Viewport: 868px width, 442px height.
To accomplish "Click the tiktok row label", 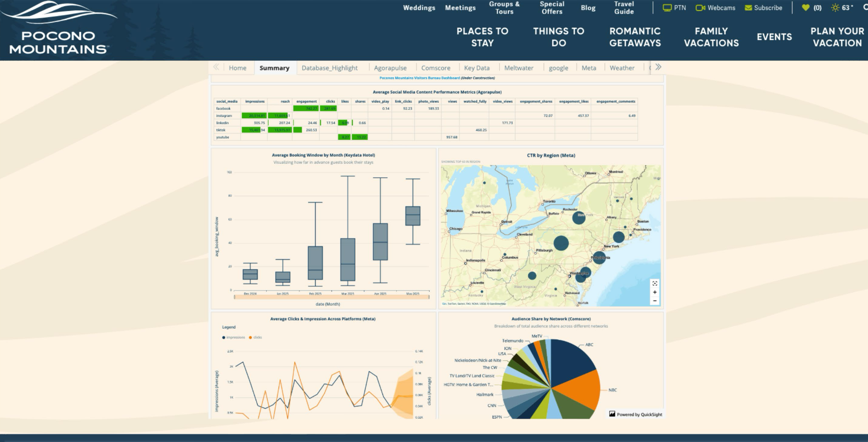I will [221, 130].
